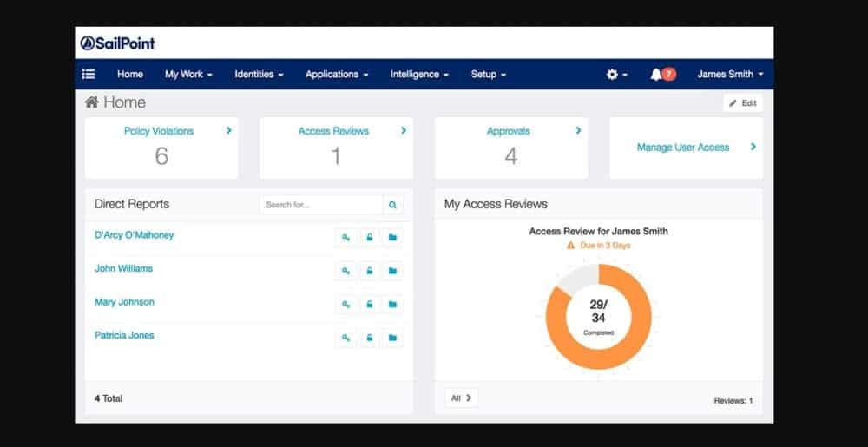The height and width of the screenshot is (447, 868).
Task: Open the gear settings dropdown
Action: pyautogui.click(x=616, y=75)
